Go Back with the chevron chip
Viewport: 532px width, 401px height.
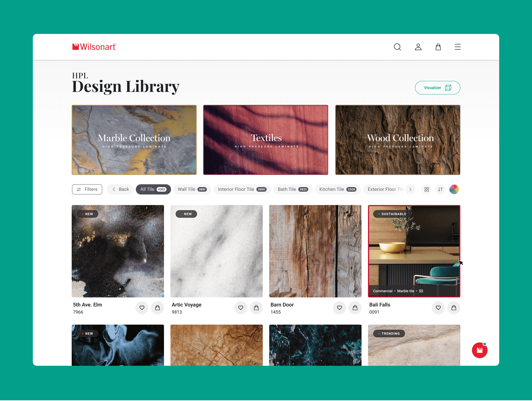(x=121, y=189)
